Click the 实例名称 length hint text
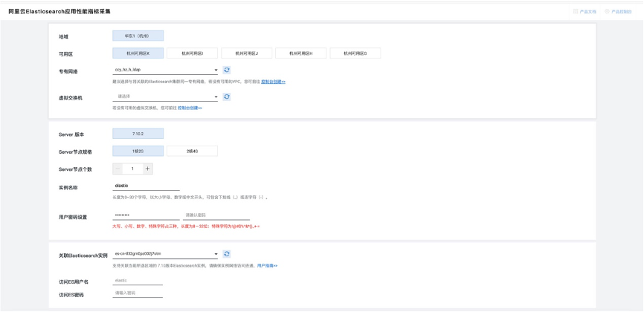The width and height of the screenshot is (644, 312). 190,198
